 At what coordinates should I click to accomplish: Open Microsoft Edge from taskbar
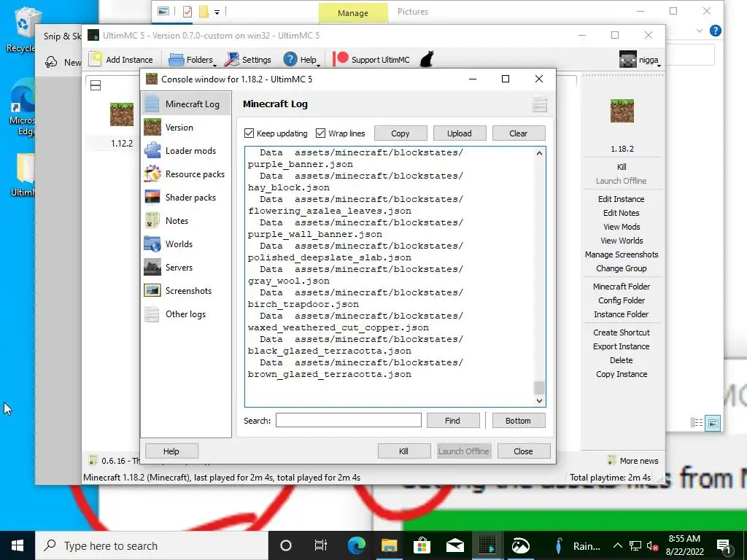pyautogui.click(x=356, y=545)
